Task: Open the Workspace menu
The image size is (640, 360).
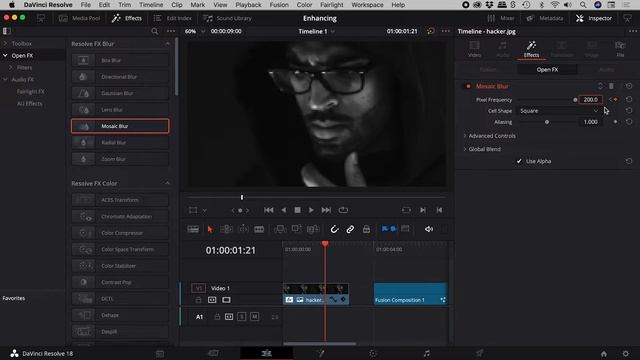Action: tap(367, 5)
